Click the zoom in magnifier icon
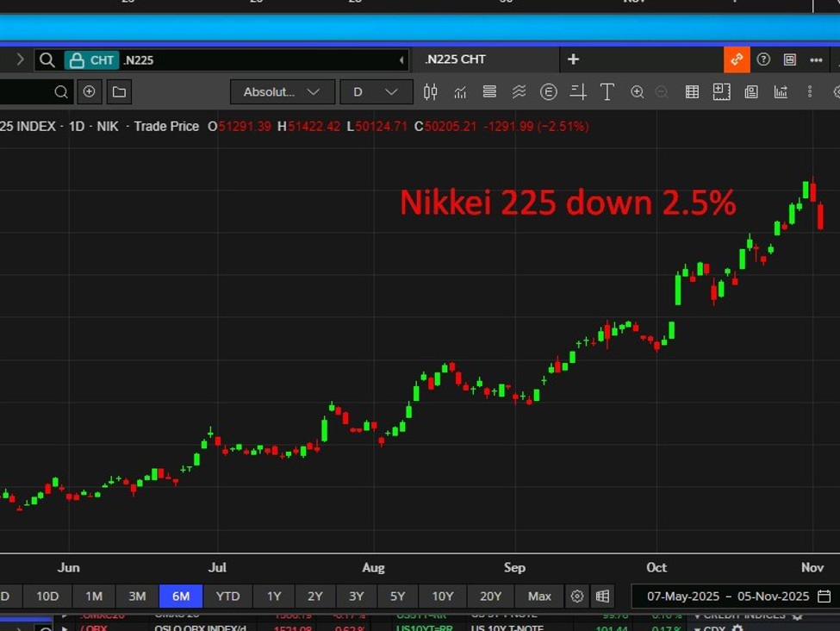Viewport: 840px width, 631px height. click(x=638, y=92)
